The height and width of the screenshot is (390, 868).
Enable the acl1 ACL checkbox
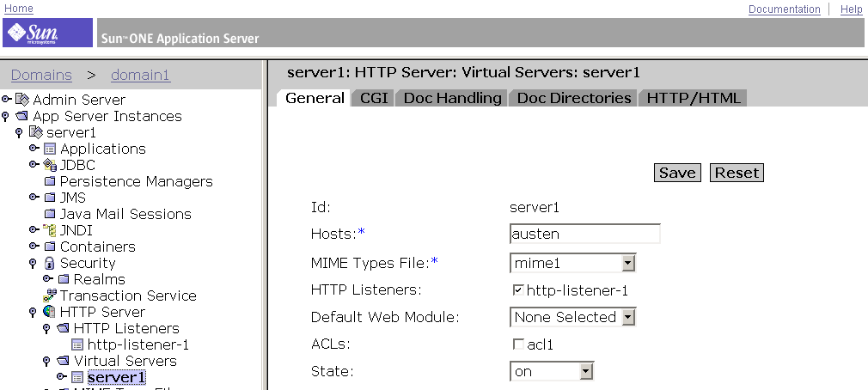pos(518,344)
